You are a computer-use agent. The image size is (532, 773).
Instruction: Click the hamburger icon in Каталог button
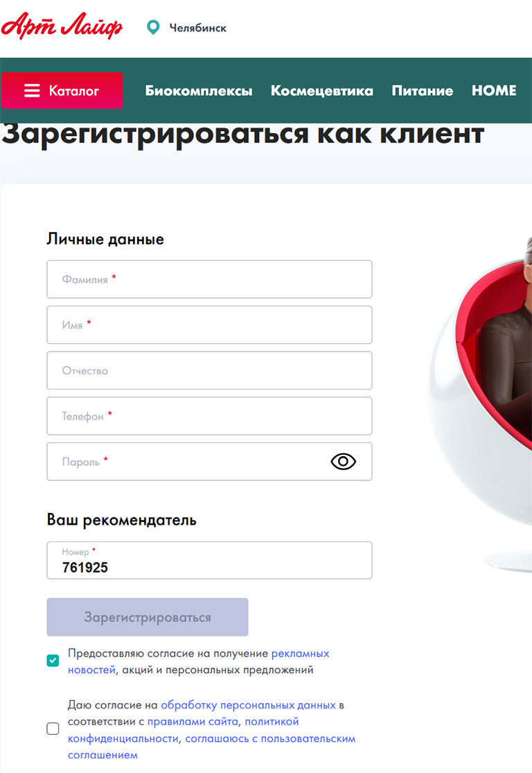(x=32, y=91)
